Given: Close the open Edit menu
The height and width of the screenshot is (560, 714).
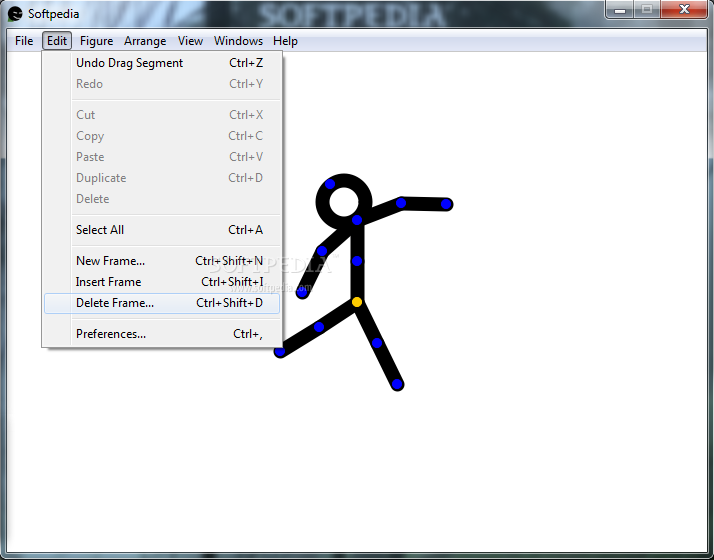Looking at the screenshot, I should click(57, 41).
